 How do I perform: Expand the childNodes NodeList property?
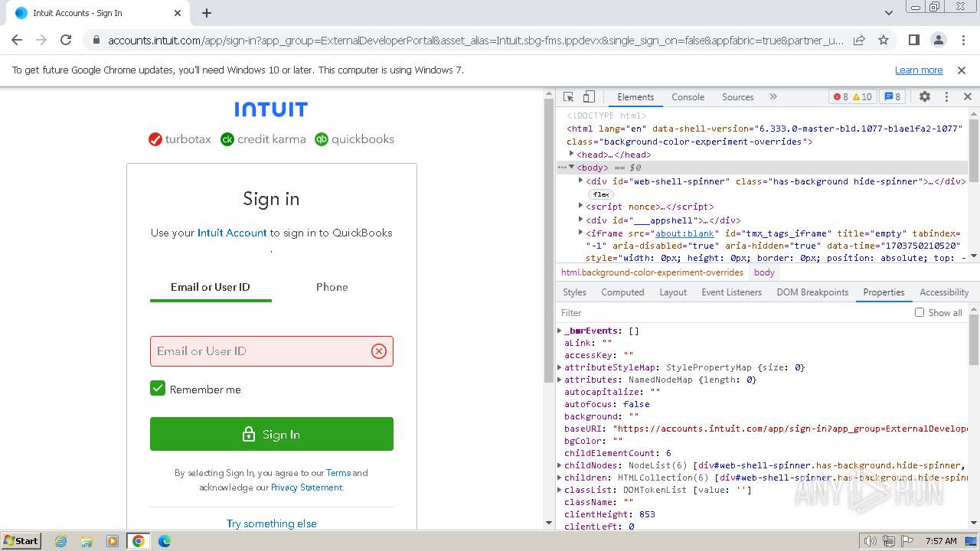(560, 465)
